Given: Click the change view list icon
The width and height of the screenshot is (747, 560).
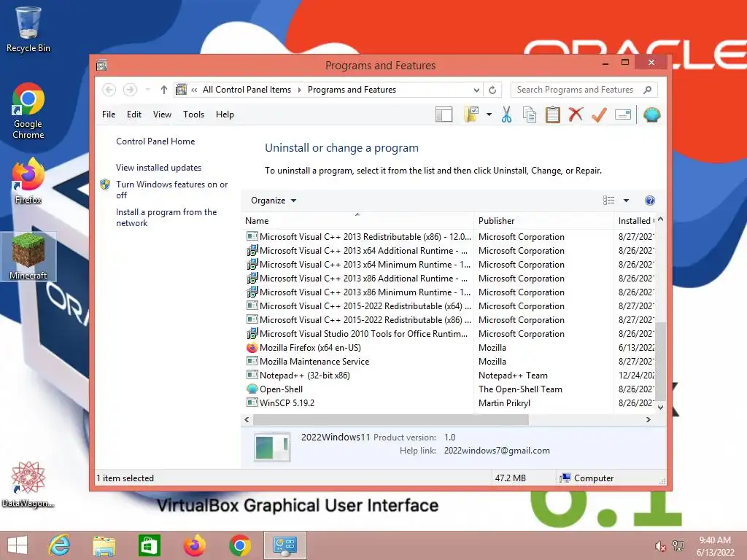Looking at the screenshot, I should (x=609, y=201).
